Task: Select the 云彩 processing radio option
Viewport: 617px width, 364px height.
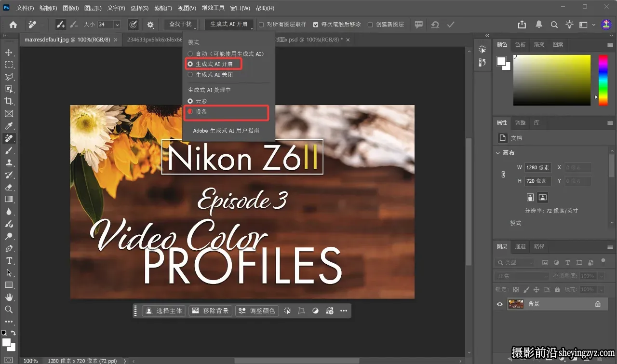Action: click(190, 101)
